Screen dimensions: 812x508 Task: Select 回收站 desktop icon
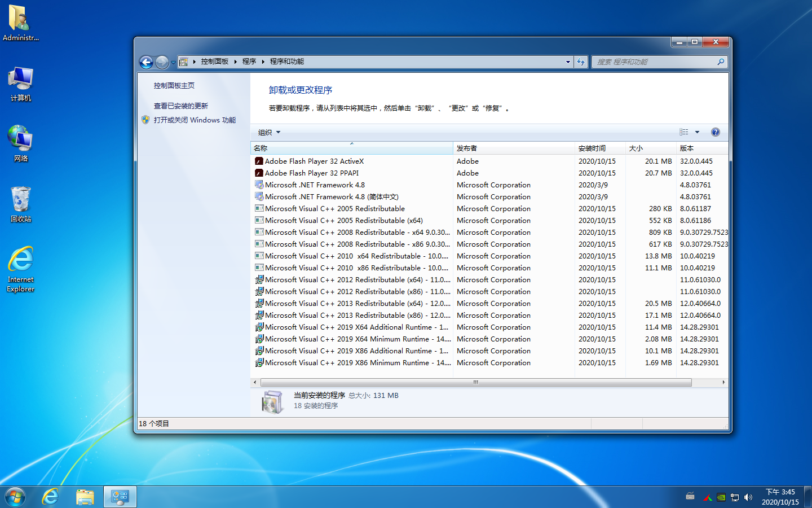[20, 204]
